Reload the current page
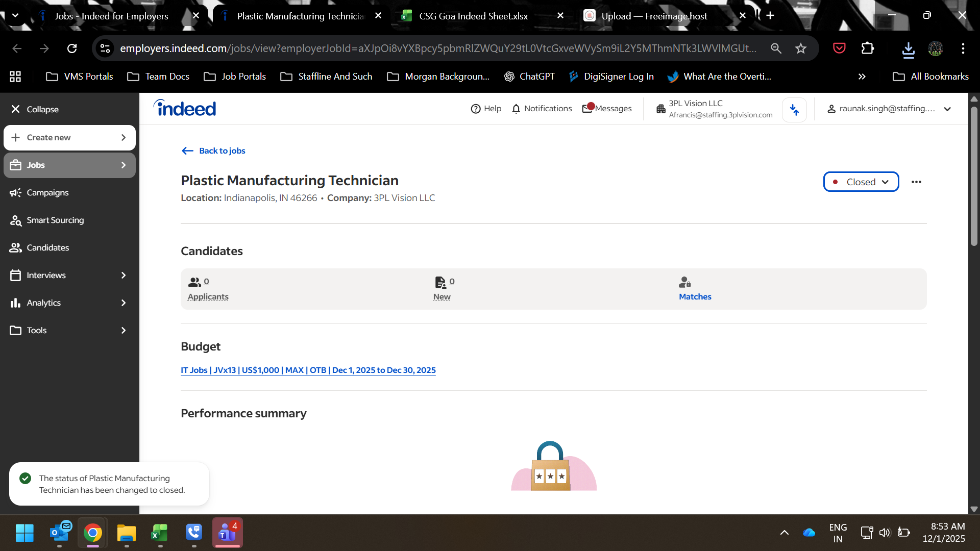 point(72,48)
